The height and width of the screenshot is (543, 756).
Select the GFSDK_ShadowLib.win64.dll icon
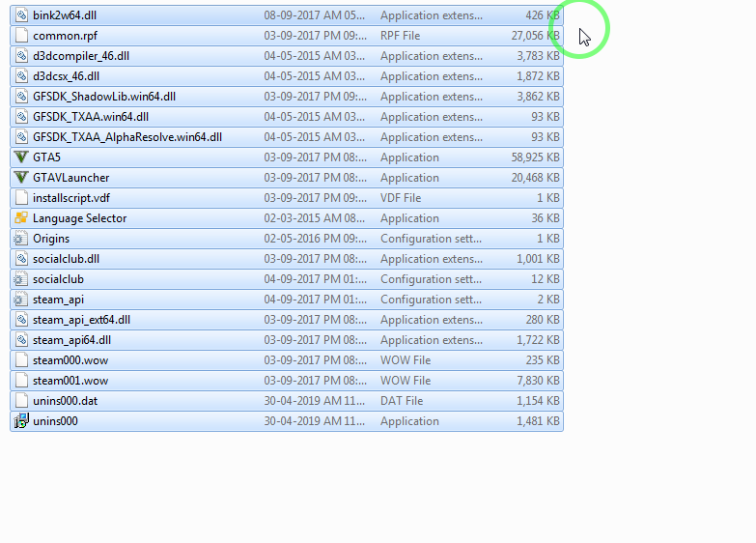click(21, 97)
